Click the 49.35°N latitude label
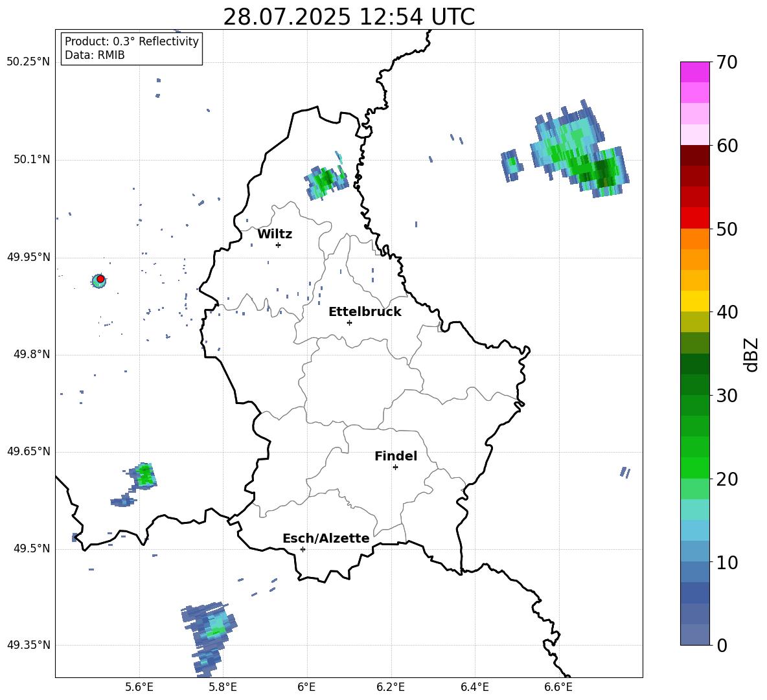Viewport: 767px width, 700px height. 29,645
